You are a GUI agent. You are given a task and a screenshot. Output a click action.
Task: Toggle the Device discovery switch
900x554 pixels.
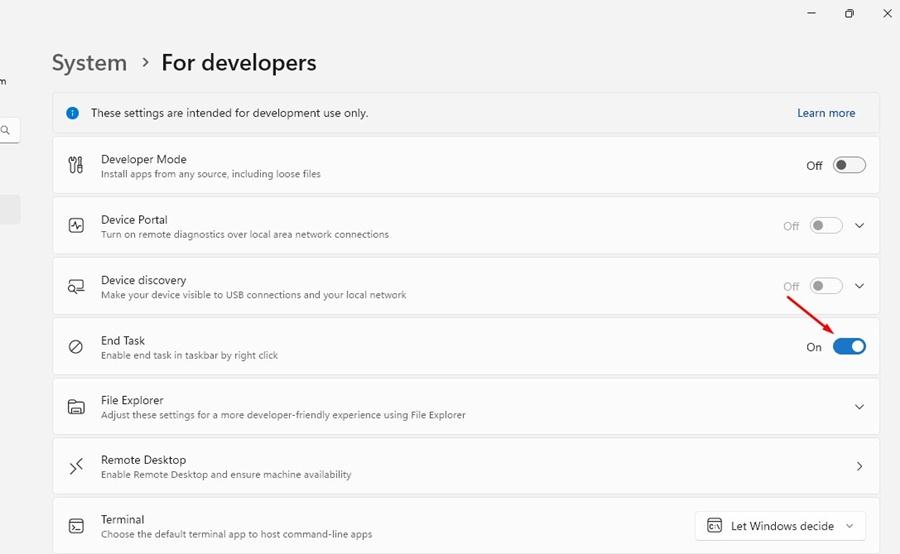tap(826, 286)
